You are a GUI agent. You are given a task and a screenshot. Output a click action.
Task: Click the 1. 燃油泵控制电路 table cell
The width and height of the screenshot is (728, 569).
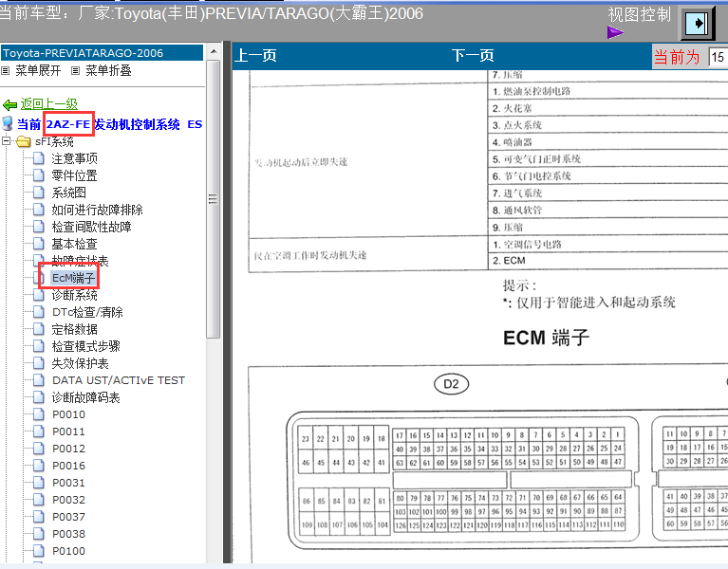607,91
